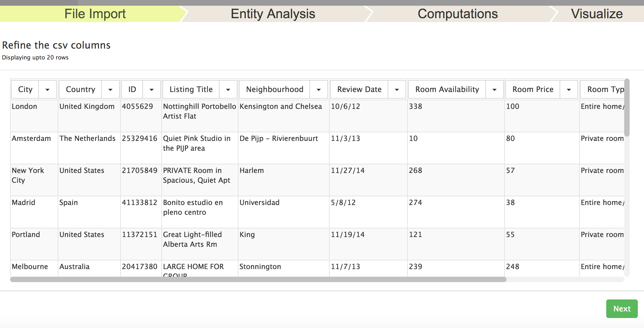
Task: Click the horizontal table scrollbar
Action: click(258, 279)
